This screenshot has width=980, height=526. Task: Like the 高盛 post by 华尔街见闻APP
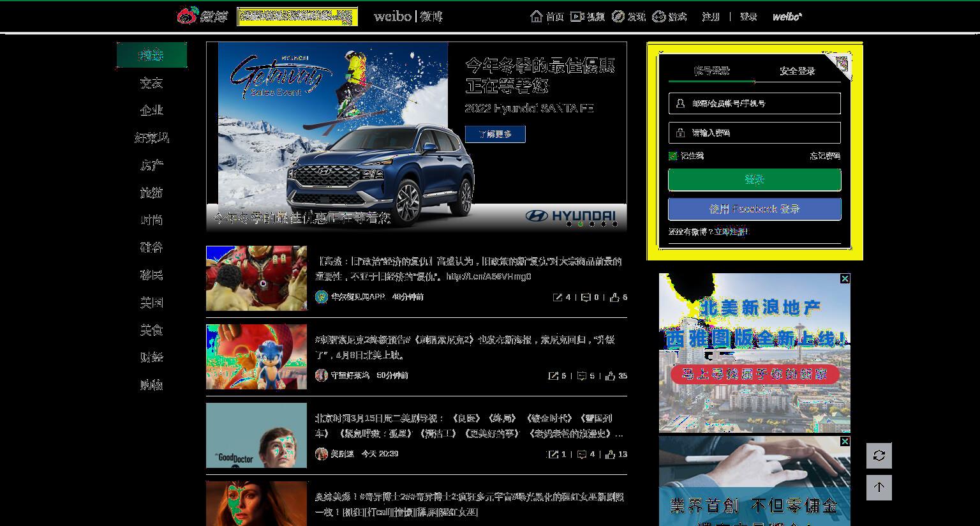(615, 297)
